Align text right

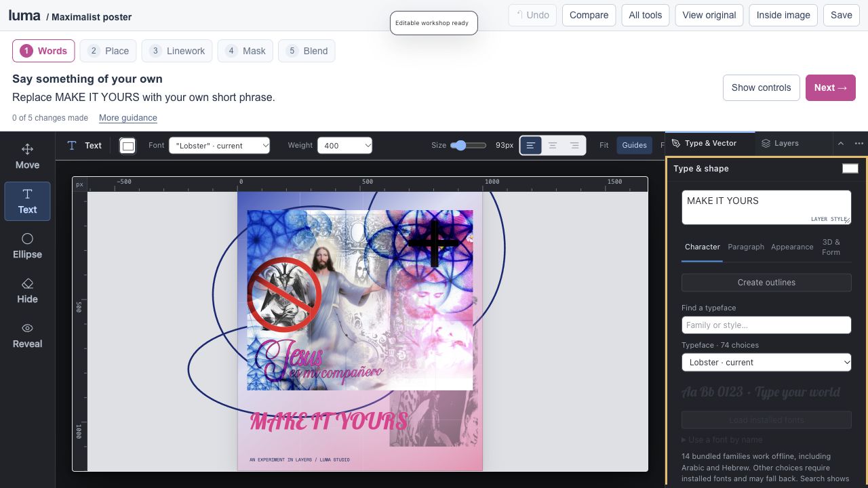coord(574,145)
